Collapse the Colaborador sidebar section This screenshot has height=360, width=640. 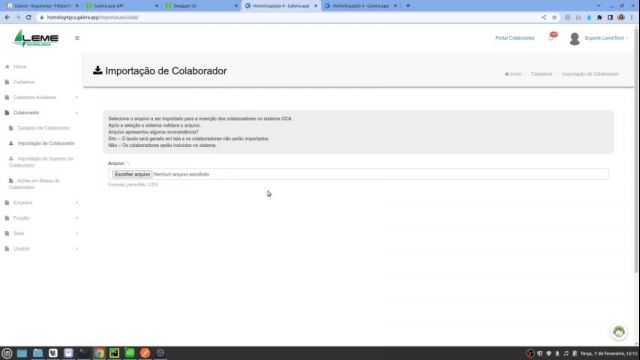tap(41, 113)
